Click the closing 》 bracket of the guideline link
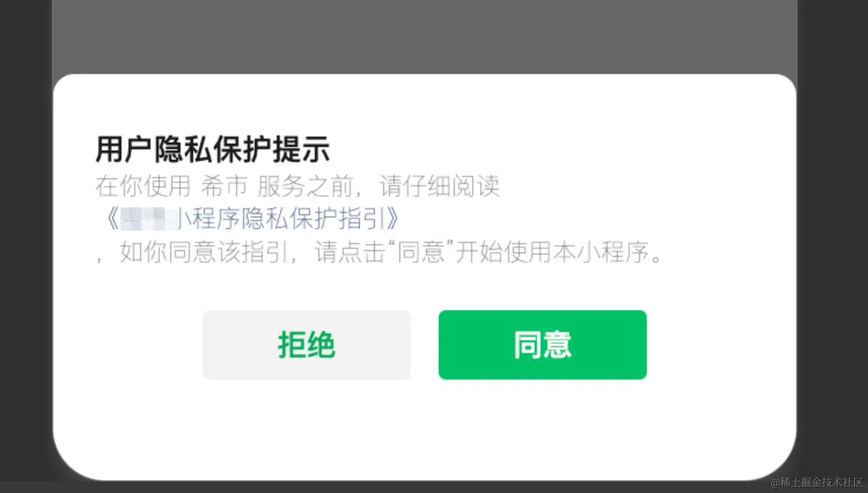 [393, 219]
